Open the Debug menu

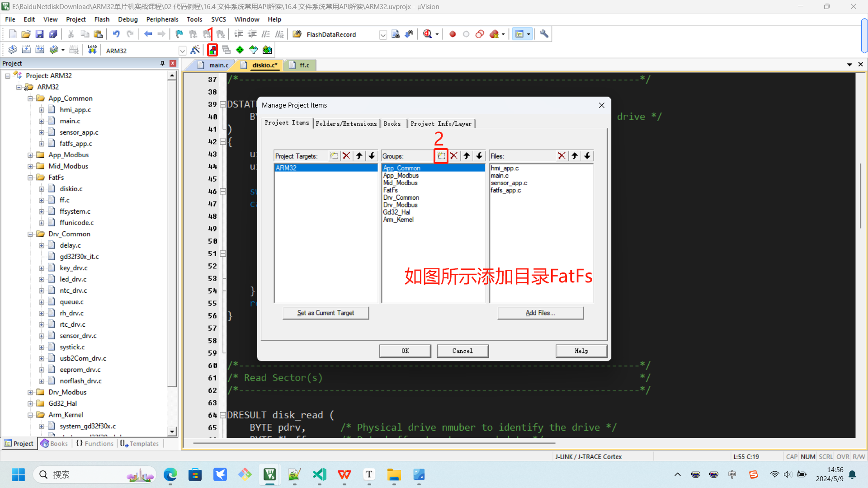pyautogui.click(x=127, y=19)
